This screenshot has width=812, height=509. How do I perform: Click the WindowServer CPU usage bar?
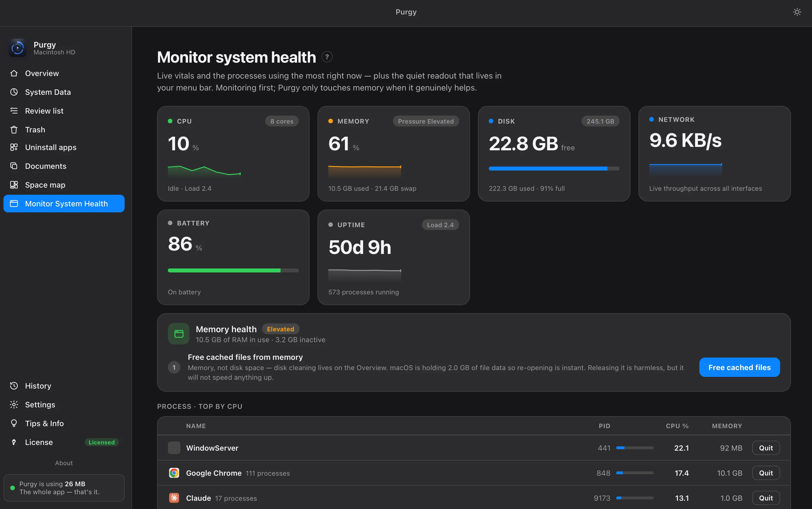[x=635, y=448]
